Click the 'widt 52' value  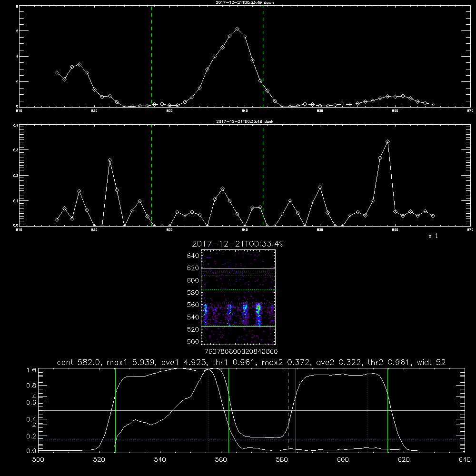[431, 362]
